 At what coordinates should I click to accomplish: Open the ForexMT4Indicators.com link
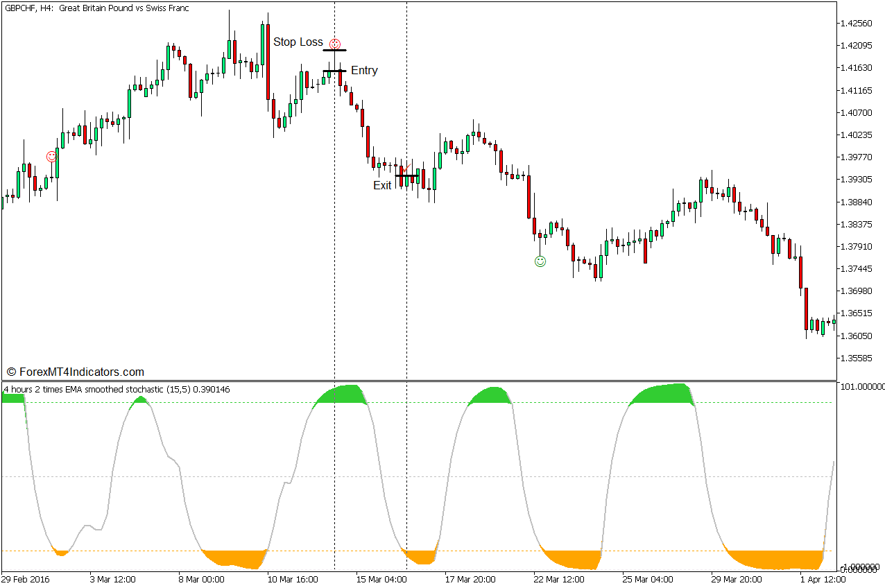pyautogui.click(x=81, y=371)
